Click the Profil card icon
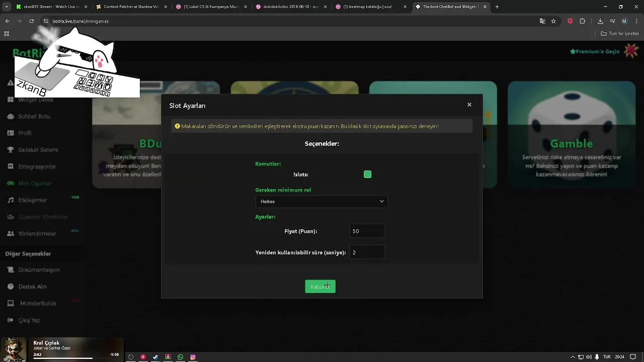This screenshot has width=644, height=362. pos(11,133)
